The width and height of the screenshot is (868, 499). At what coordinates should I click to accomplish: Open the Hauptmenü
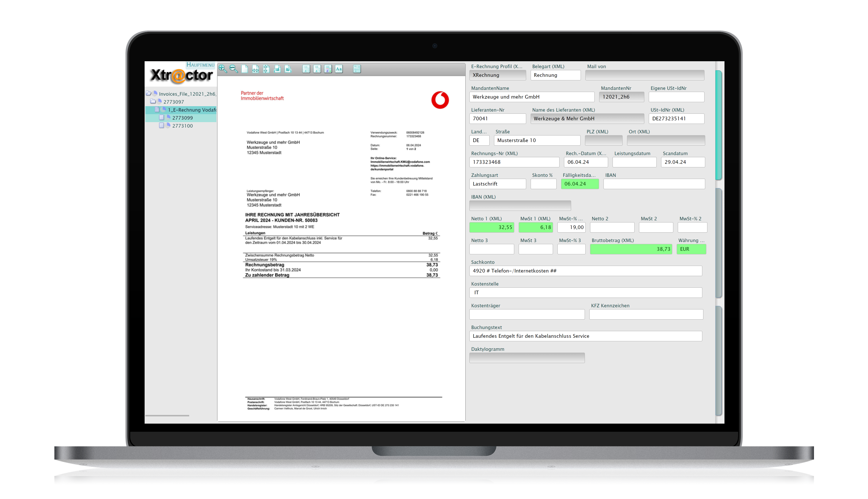(x=200, y=65)
